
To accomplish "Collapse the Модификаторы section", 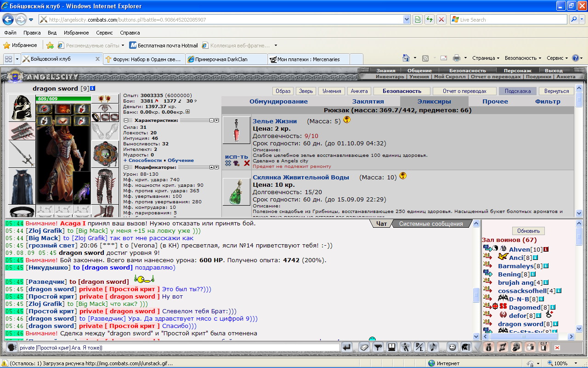I will coord(125,167).
